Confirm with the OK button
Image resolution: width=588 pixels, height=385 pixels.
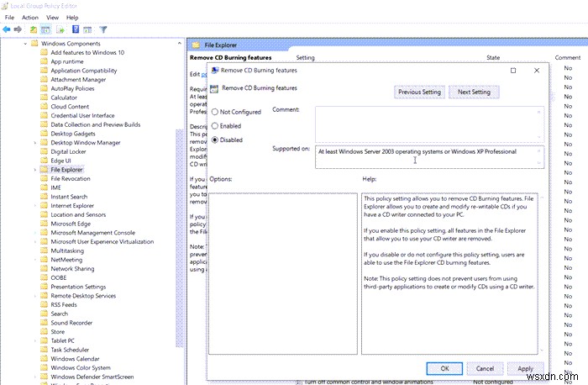point(444,368)
